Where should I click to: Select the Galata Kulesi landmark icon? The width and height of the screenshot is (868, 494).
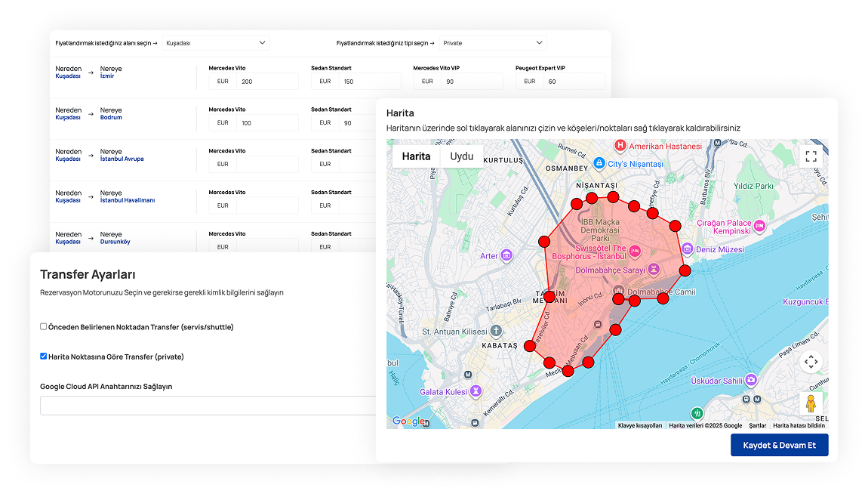476,392
